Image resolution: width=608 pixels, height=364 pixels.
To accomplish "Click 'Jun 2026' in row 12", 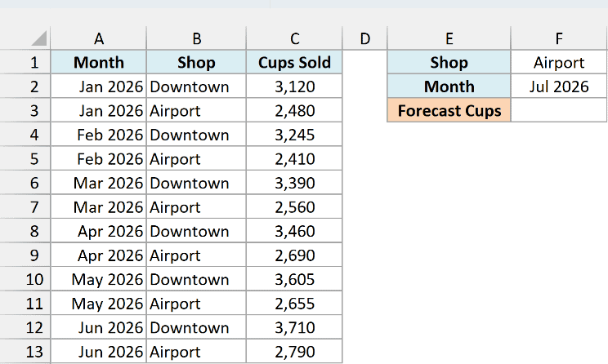I will (111, 327).
